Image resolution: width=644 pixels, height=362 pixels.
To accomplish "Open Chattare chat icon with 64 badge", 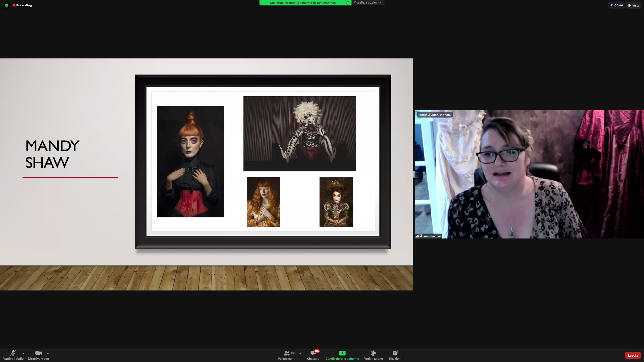I will [313, 353].
